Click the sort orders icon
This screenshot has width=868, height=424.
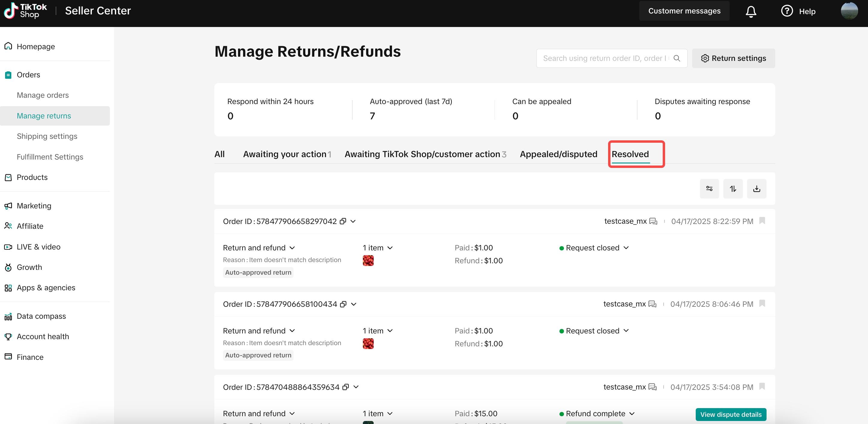733,189
